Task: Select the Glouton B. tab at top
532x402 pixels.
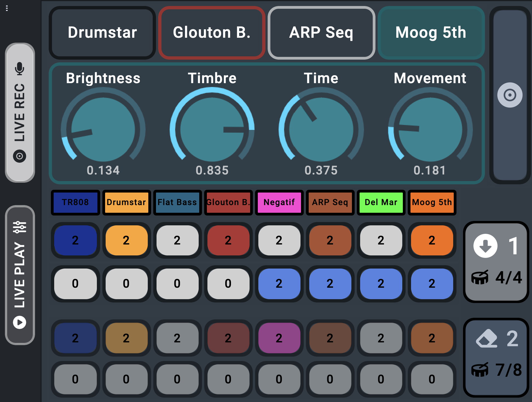Action: [x=212, y=33]
